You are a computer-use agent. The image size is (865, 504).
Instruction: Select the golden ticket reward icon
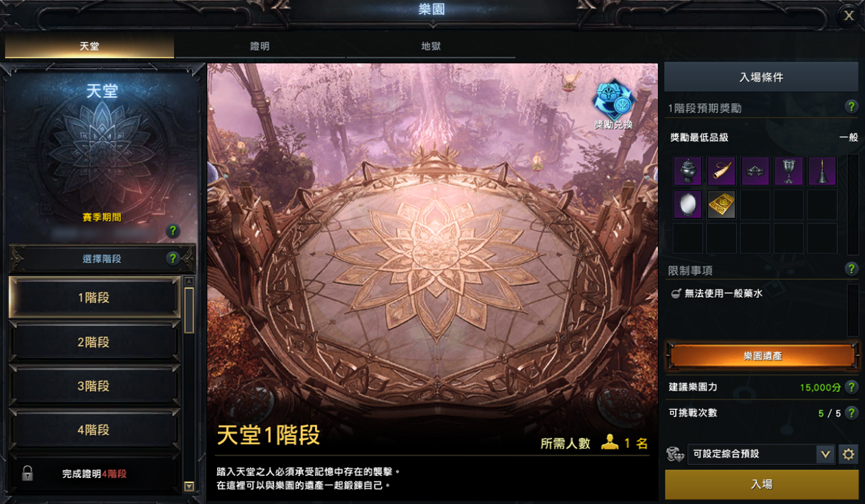point(721,204)
